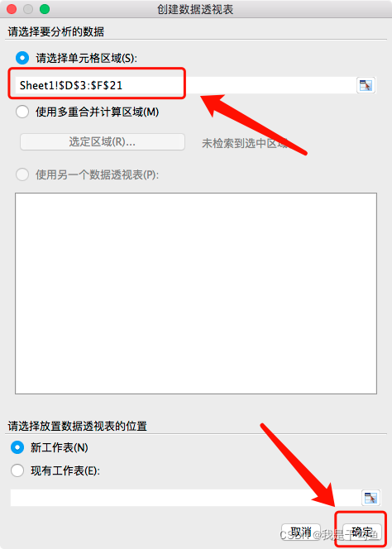Click the 请选择要分析的数据 section heading
Image resolution: width=392 pixels, height=549 pixels.
coord(56,32)
